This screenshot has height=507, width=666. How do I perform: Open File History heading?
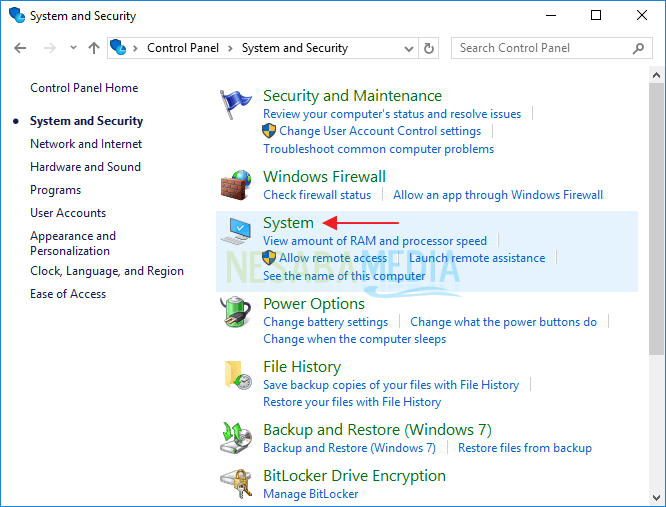pyautogui.click(x=302, y=367)
